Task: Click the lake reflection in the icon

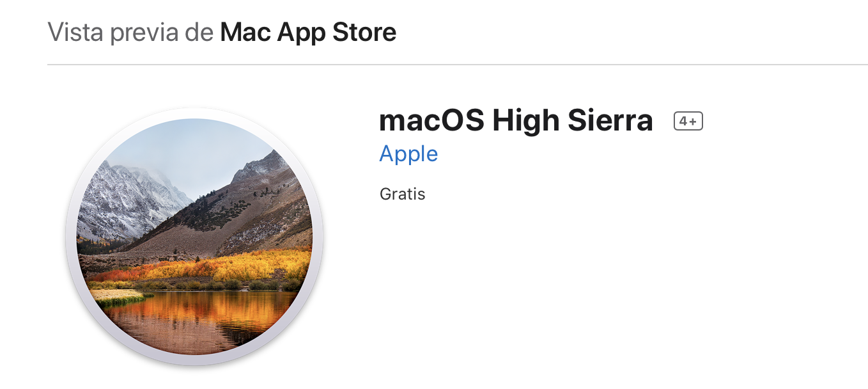Action: click(198, 320)
